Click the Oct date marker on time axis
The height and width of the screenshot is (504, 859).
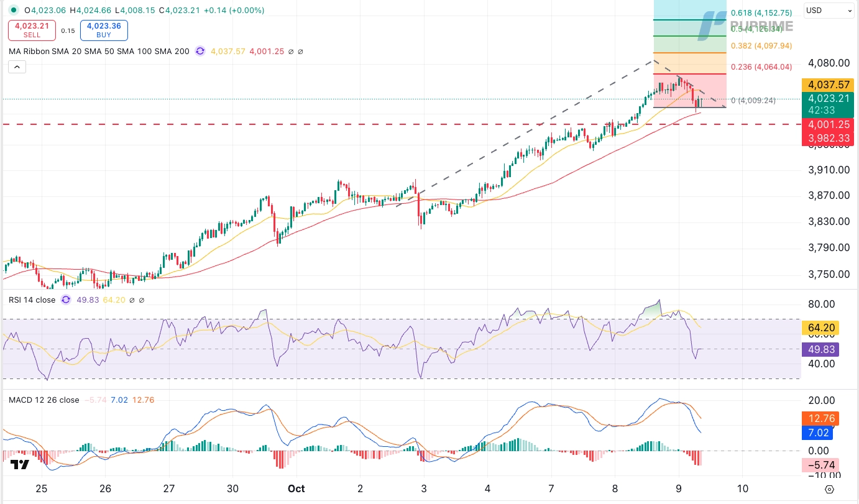296,488
